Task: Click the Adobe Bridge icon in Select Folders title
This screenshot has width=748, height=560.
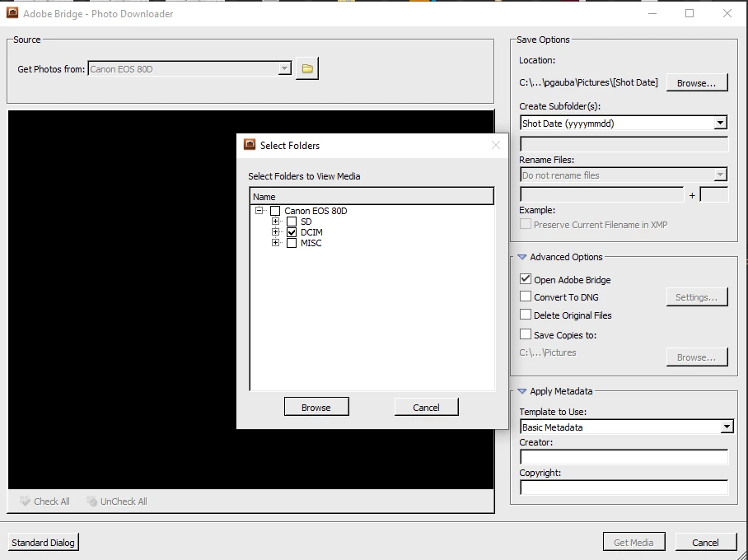Action: click(x=250, y=145)
